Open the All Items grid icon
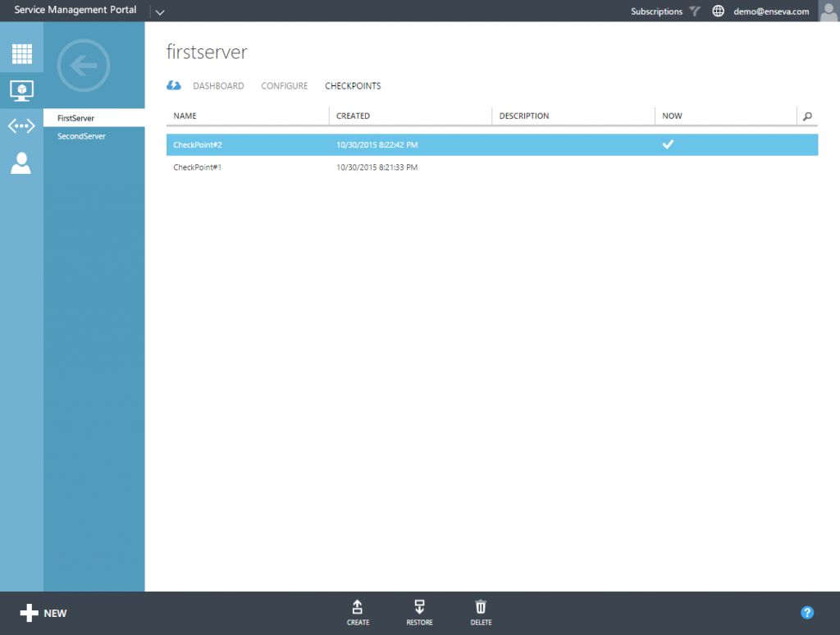Viewport: 840px width, 635px height. [22, 53]
